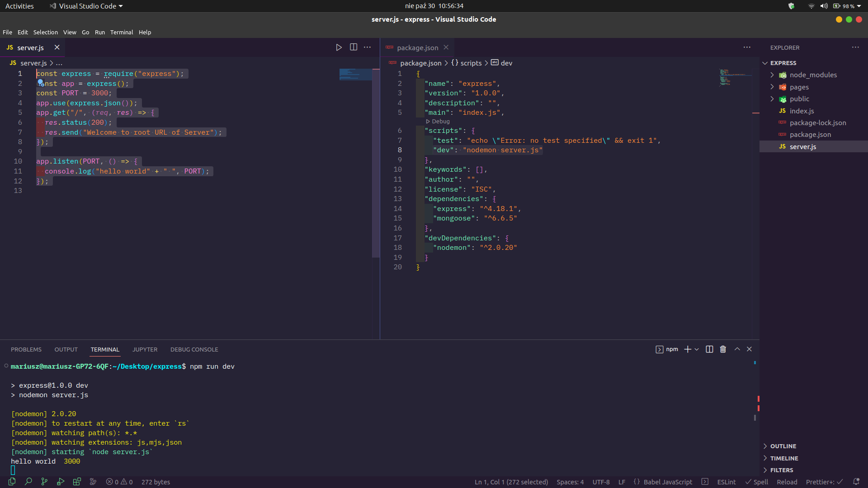Screen dimensions: 868x488
Task: Close the terminal panel
Action: tap(749, 349)
